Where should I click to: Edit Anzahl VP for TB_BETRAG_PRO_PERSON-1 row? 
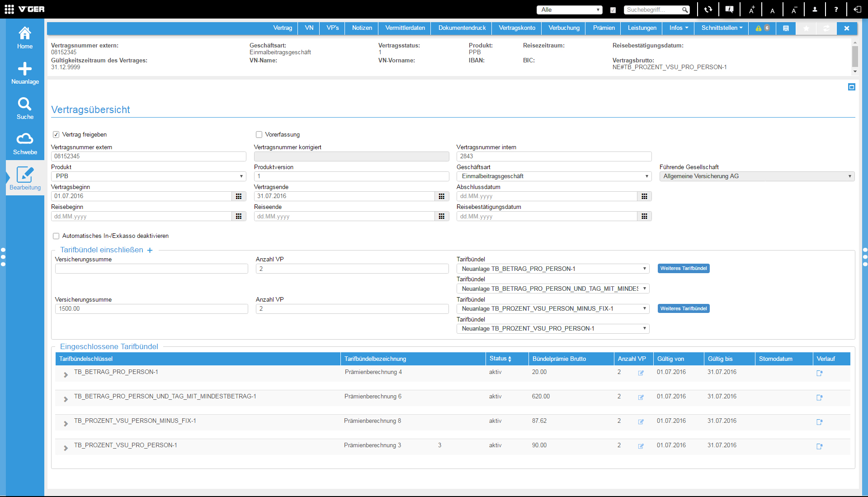pyautogui.click(x=641, y=373)
